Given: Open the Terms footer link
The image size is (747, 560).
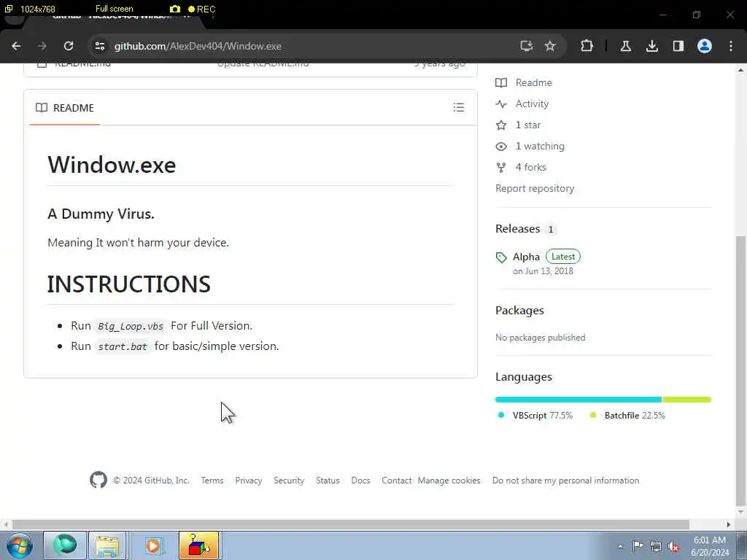Looking at the screenshot, I should 212,481.
